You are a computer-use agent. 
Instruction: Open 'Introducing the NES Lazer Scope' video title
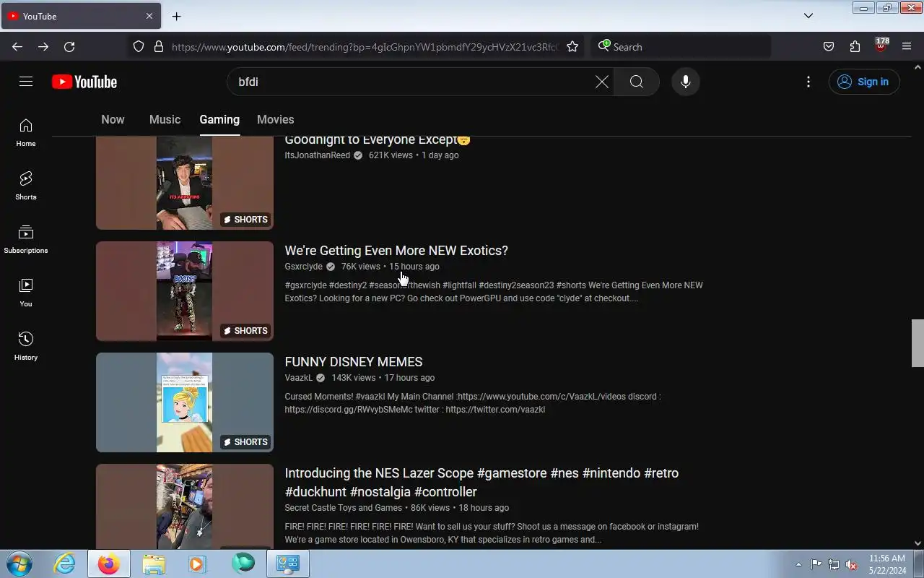pos(481,483)
